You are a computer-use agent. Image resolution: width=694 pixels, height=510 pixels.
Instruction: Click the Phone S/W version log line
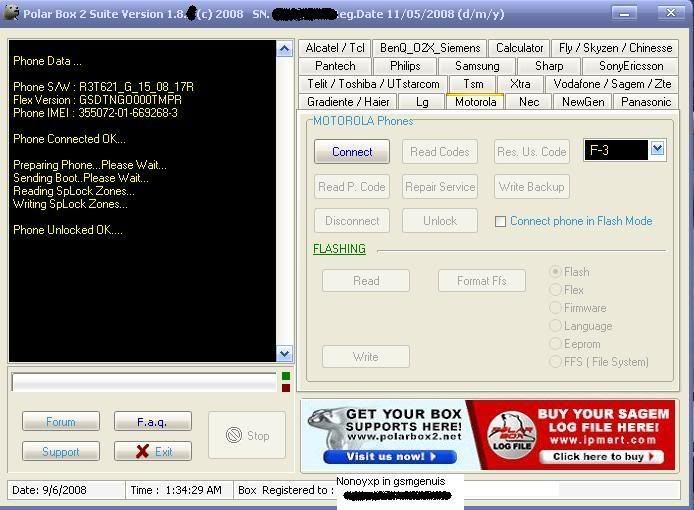103,87
